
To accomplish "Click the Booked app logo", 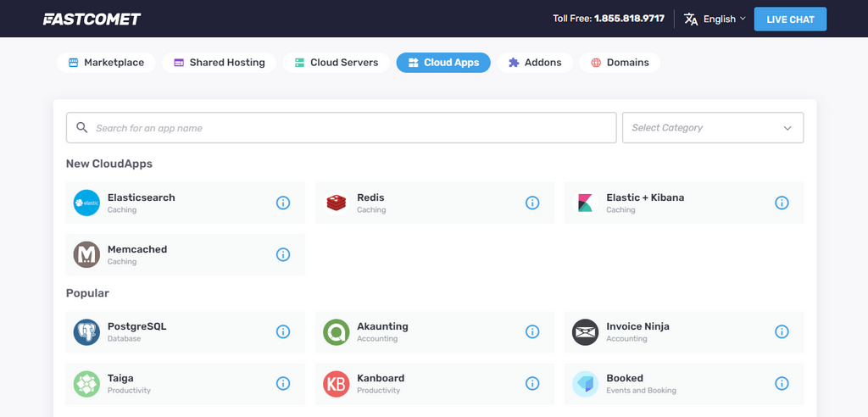I will click(x=585, y=384).
